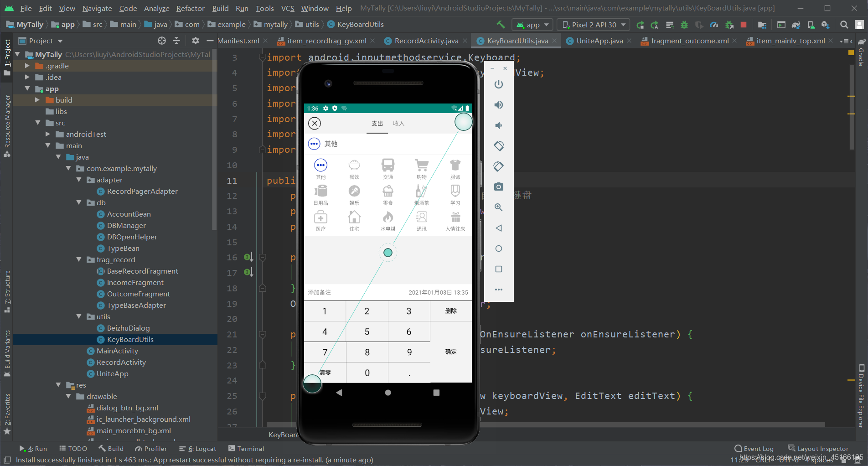The image size is (868, 466).
Task: Collapse the adapter package
Action: [79, 180]
